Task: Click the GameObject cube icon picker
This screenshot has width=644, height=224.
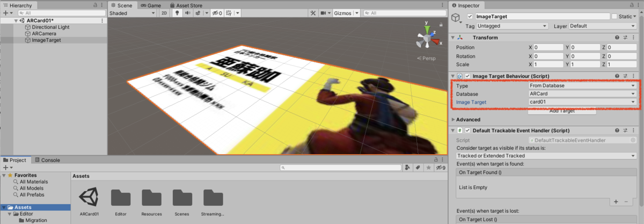Action: (x=456, y=19)
